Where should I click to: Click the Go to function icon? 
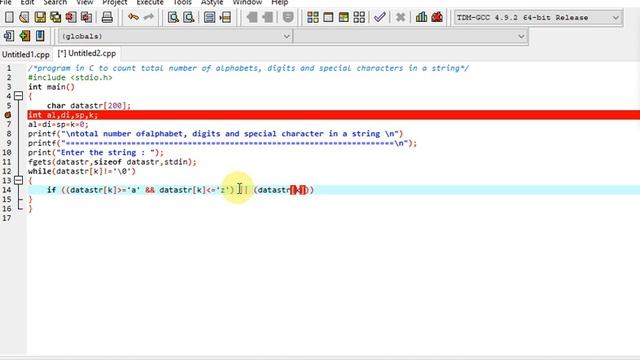(x=209, y=17)
